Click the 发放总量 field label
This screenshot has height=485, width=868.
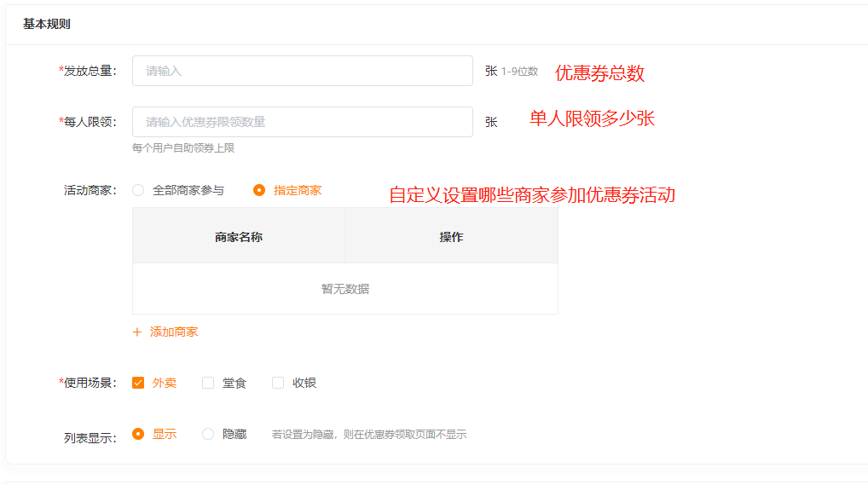tap(88, 71)
